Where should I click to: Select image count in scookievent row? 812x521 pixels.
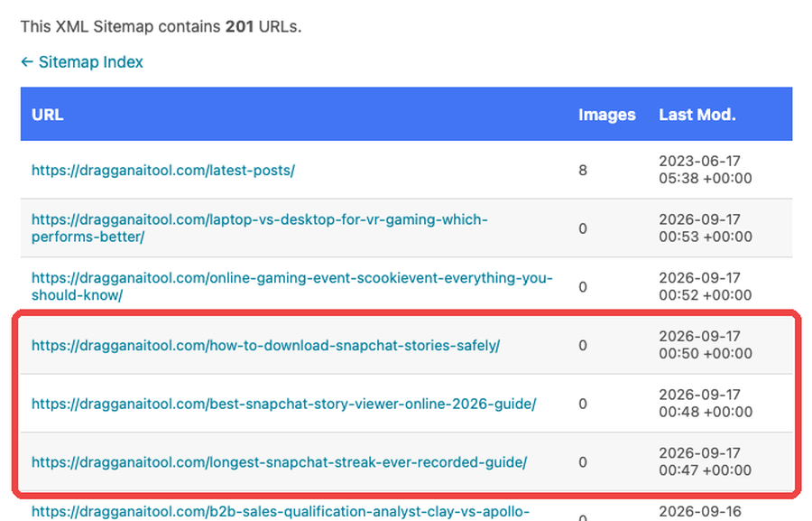click(583, 286)
